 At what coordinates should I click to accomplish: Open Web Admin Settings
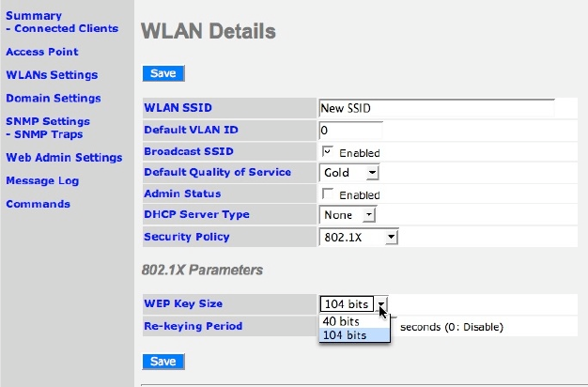(64, 157)
